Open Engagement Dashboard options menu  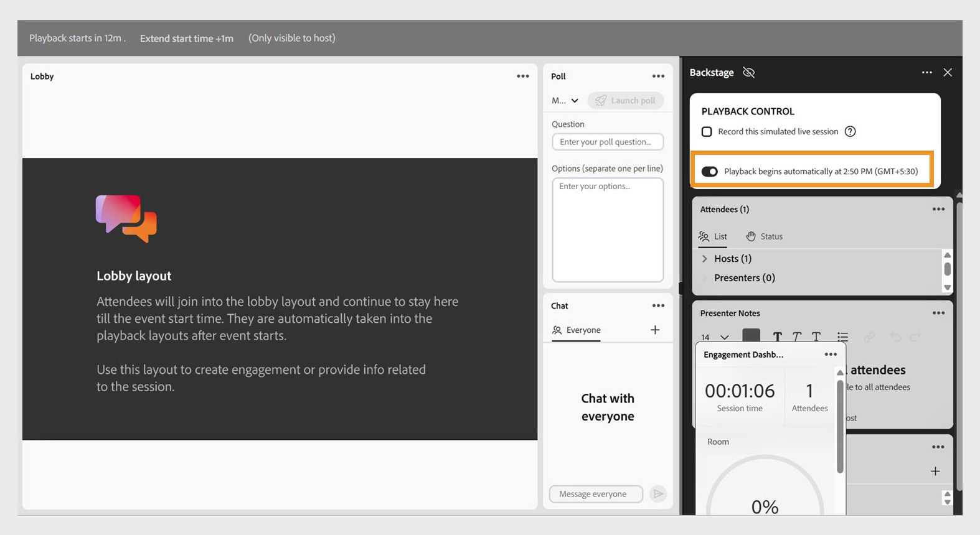click(831, 354)
